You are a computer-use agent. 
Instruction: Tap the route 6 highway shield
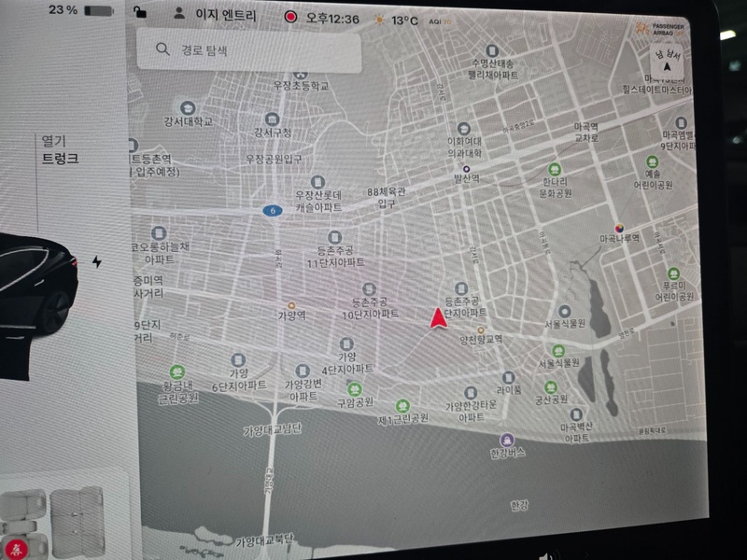(x=270, y=211)
